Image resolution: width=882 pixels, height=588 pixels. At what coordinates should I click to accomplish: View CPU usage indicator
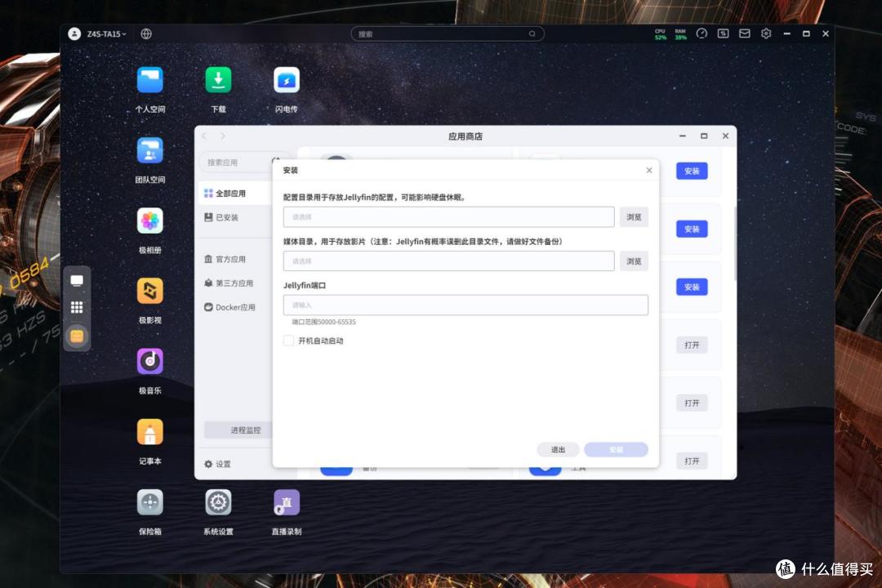pyautogui.click(x=661, y=34)
